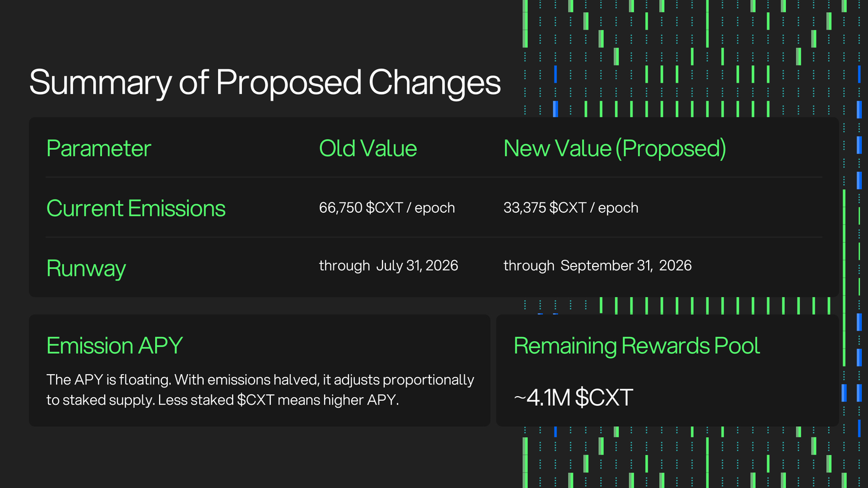This screenshot has height=488, width=868.
Task: Click the Current Emissions row label
Action: pyautogui.click(x=136, y=208)
